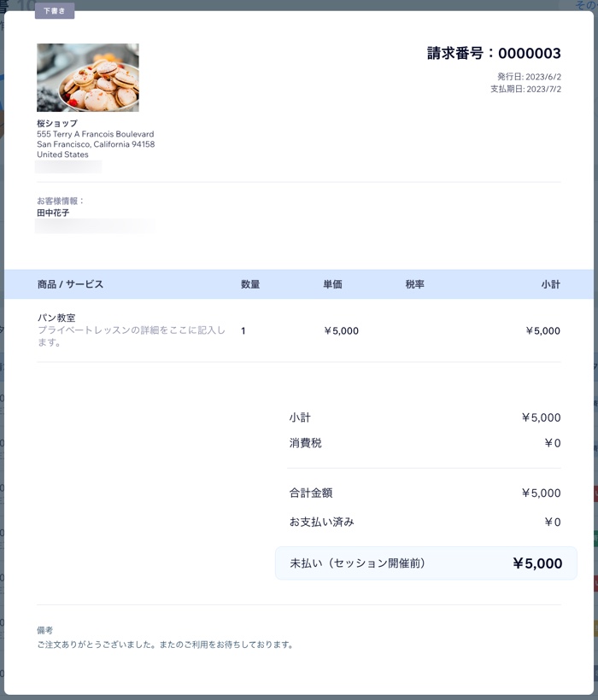Click the お支払い済み paid amount row
This screenshot has height=700, width=598.
[x=425, y=522]
